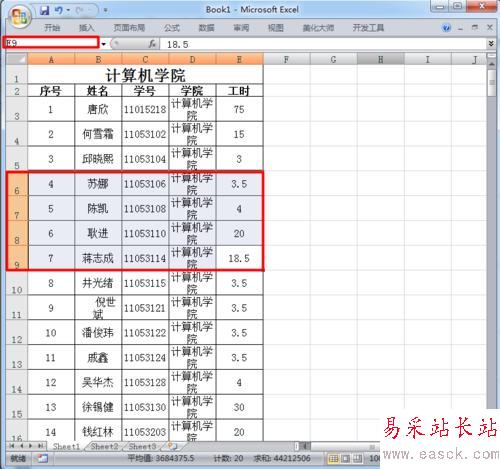The image size is (500, 469).
Task: Click header cell 工时
Action: [x=239, y=91]
